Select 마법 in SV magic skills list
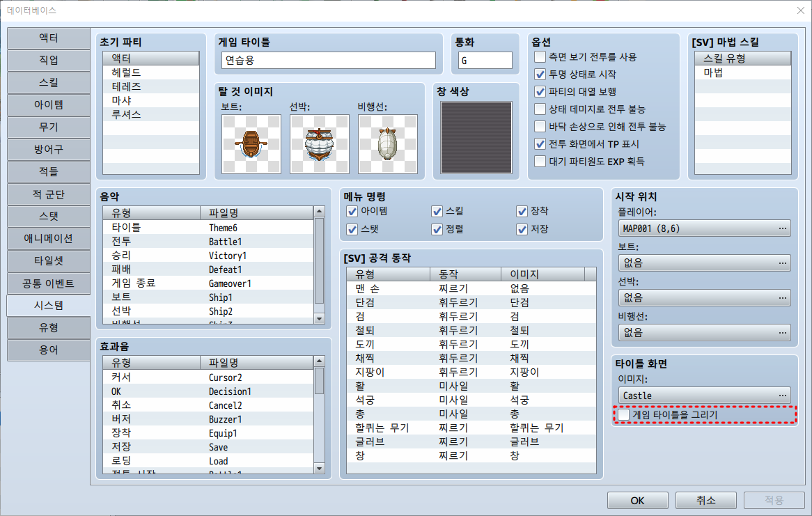The image size is (812, 516). pyautogui.click(x=742, y=72)
